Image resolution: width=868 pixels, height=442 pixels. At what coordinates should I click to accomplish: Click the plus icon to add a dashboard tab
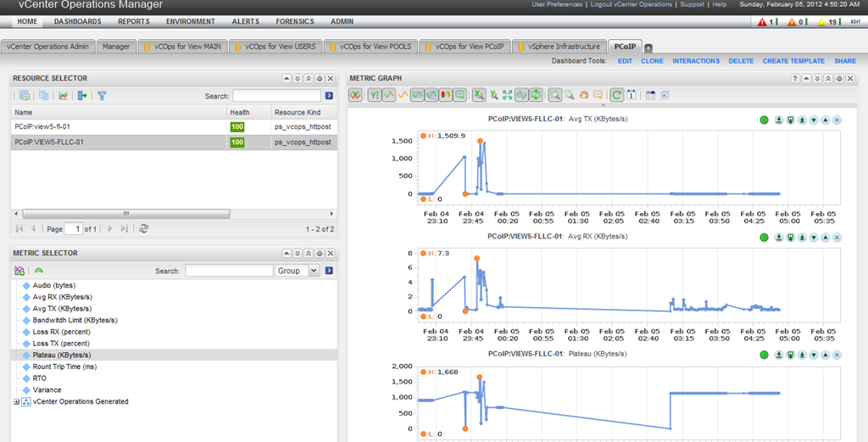(x=648, y=48)
